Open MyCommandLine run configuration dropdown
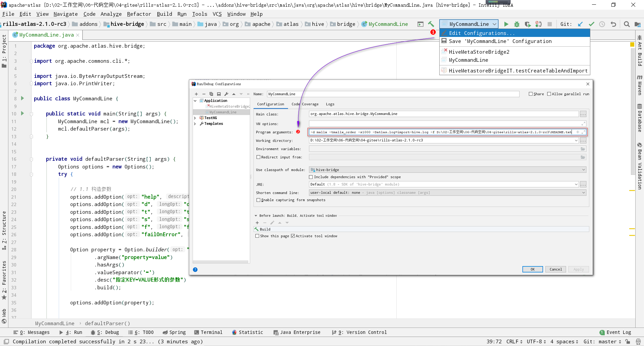Screen dimensions: 644x346 (469, 24)
